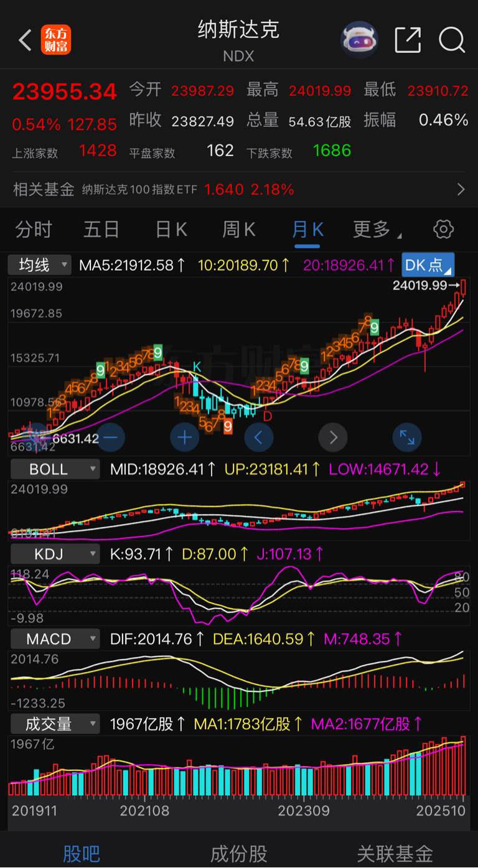Tap the 20:18926.41 MA value

[349, 266]
